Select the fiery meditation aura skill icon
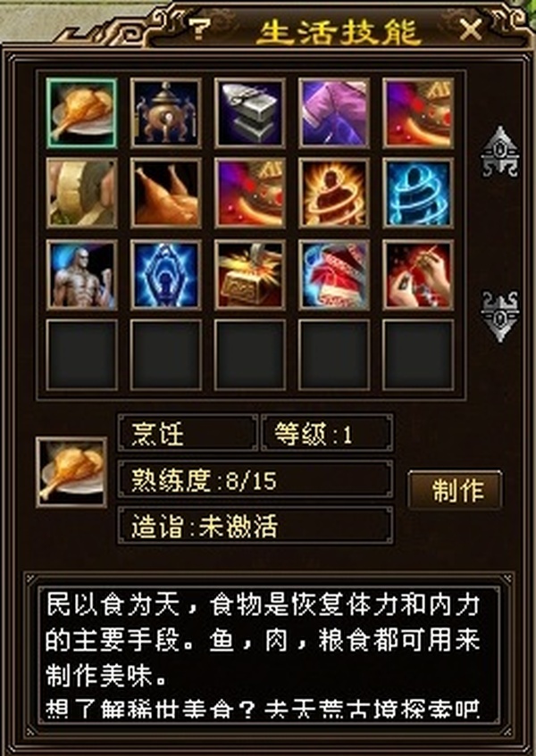Image resolution: width=536 pixels, height=756 pixels. pos(334,193)
